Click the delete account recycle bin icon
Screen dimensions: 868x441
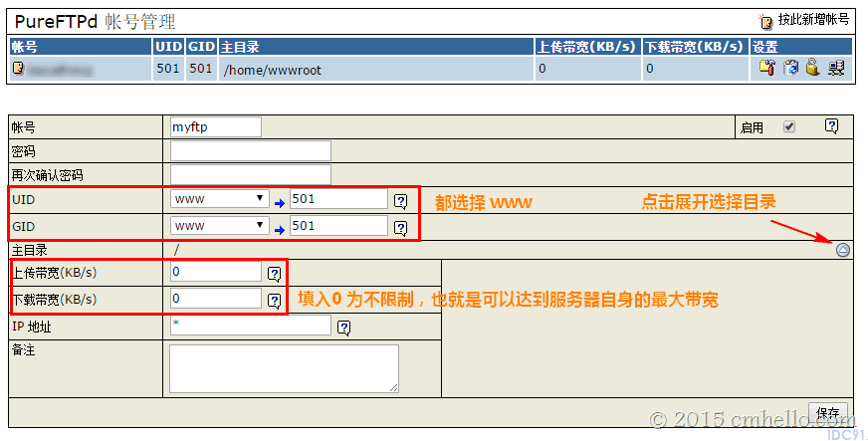point(791,68)
